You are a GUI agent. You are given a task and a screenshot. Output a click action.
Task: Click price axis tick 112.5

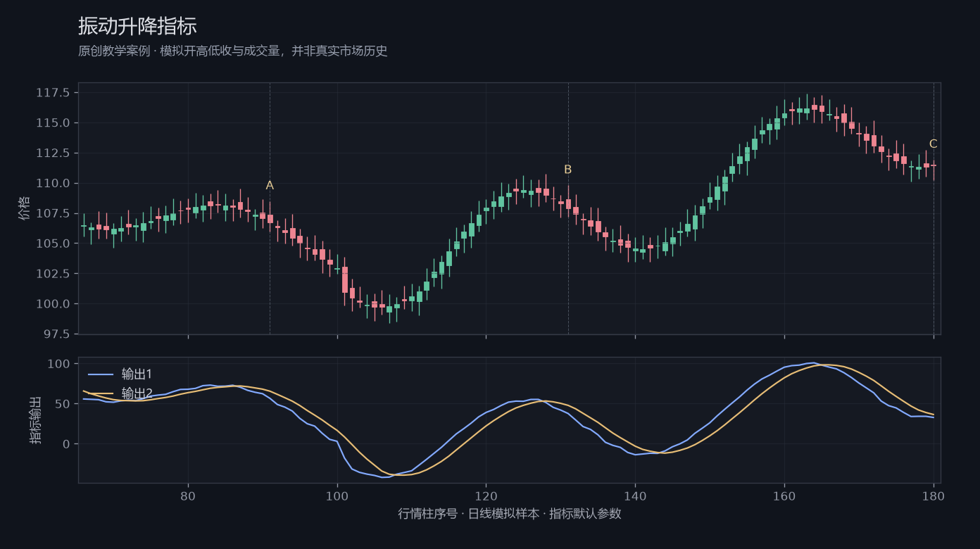[53, 153]
